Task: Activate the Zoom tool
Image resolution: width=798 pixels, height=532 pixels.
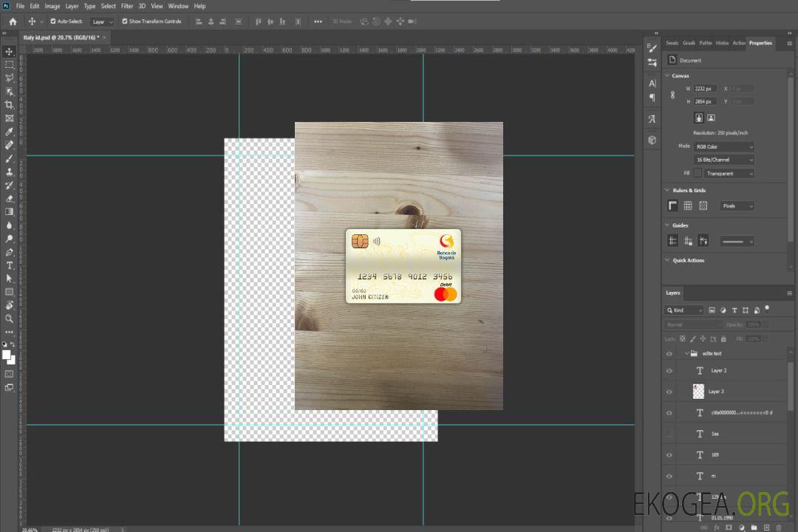Action: click(9, 318)
